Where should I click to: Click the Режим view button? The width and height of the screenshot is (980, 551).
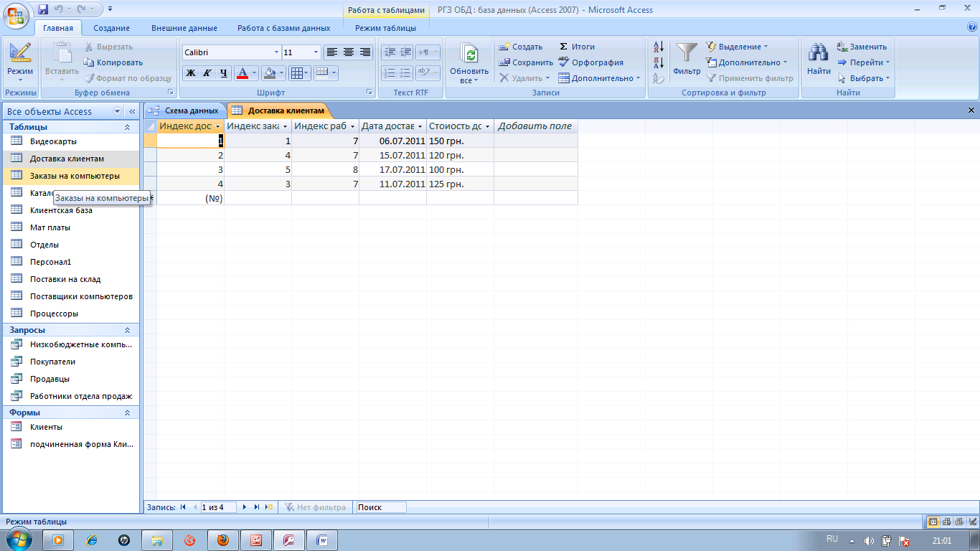pyautogui.click(x=20, y=62)
